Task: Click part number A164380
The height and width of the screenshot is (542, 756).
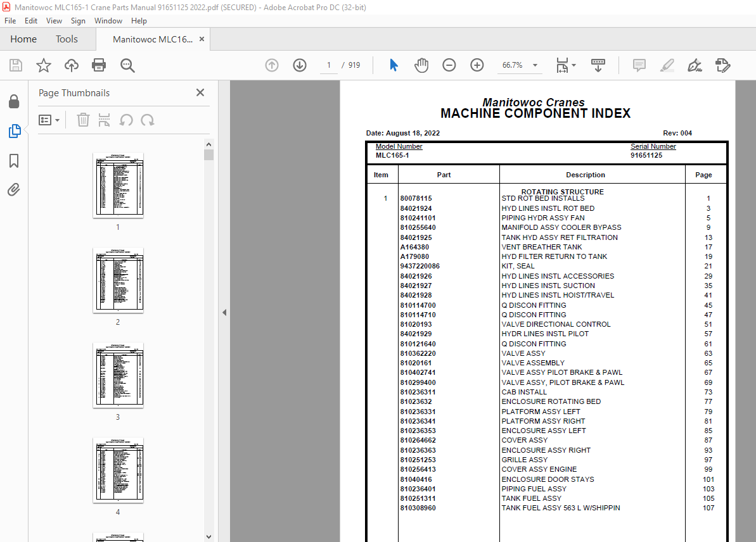Action: (414, 247)
